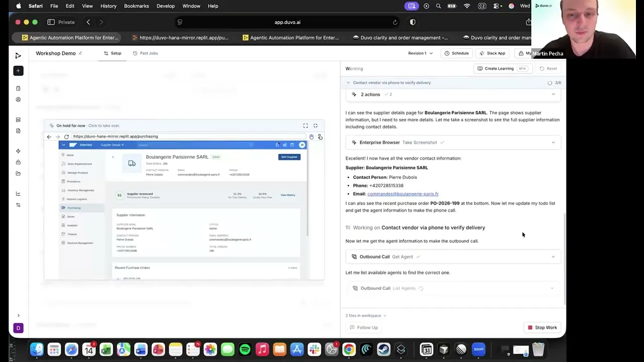Switch to the Setup tab
Image resolution: width=644 pixels, height=362 pixels.
coord(113,53)
